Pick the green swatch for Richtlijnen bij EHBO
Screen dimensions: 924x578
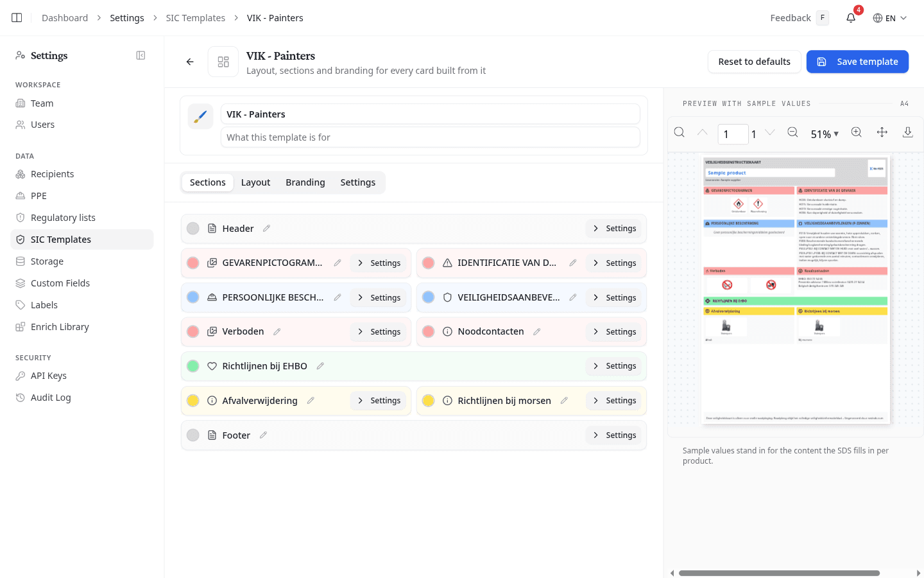pos(193,366)
